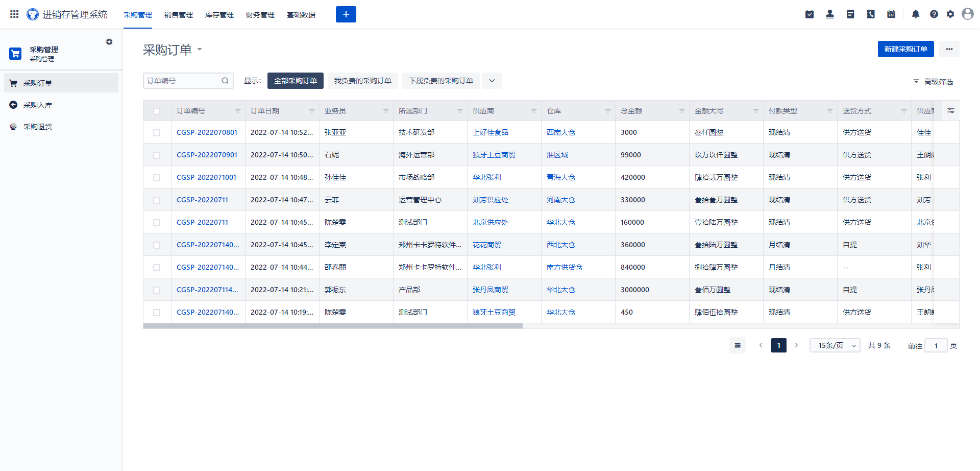The image size is (980, 471).
Task: Expand the 采购订单 title dropdown arrow
Action: pos(200,50)
